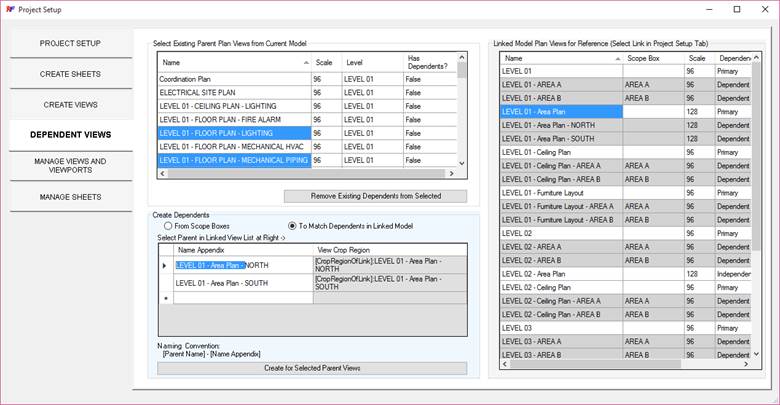Screen dimensions: 780x405
Task: Select LEVEL 01 - FLOOR PLAN - MECHANICAL HVAC
Action: coord(232,146)
